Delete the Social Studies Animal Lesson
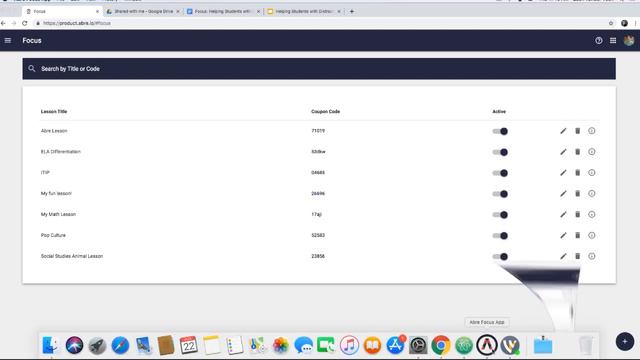The height and width of the screenshot is (360, 640). [578, 256]
